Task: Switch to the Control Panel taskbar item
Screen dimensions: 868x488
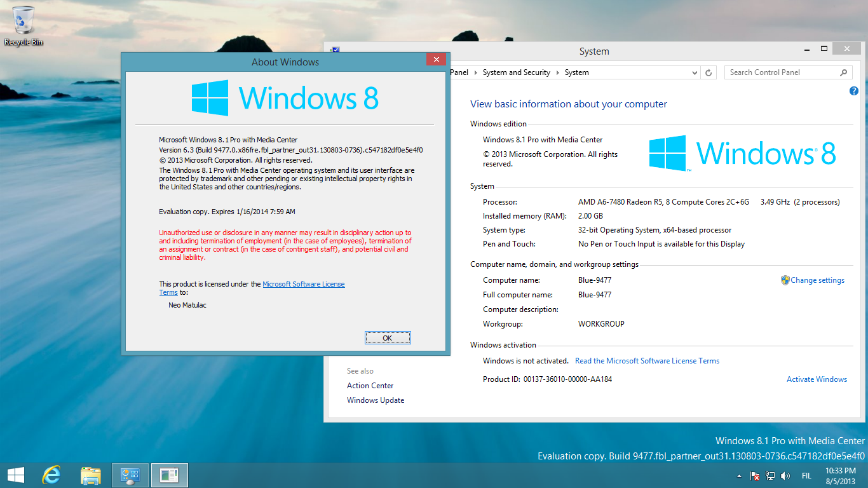Action: (x=130, y=475)
